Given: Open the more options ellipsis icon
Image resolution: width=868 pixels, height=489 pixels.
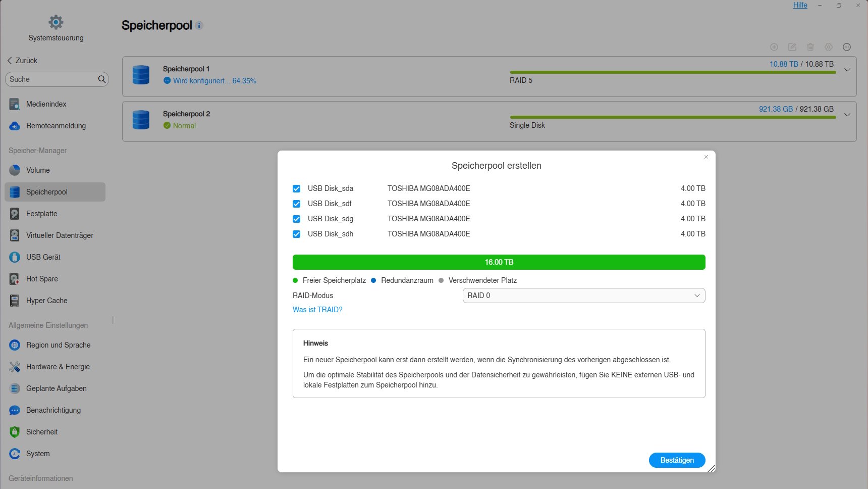Looking at the screenshot, I should point(847,47).
